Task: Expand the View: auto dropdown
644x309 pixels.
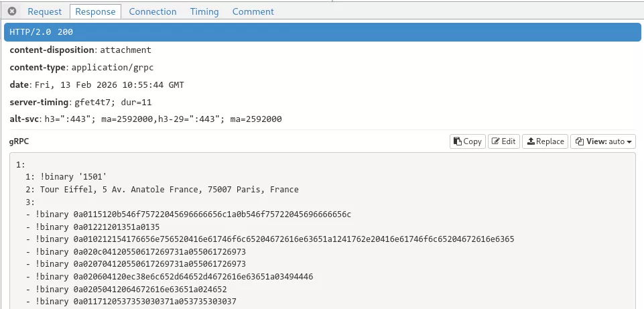Action: 602,141
